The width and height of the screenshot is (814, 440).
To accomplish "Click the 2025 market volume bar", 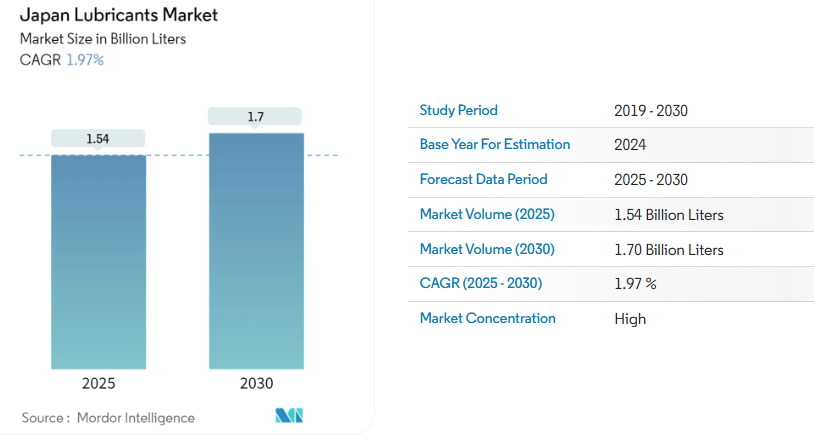I will [98, 262].
